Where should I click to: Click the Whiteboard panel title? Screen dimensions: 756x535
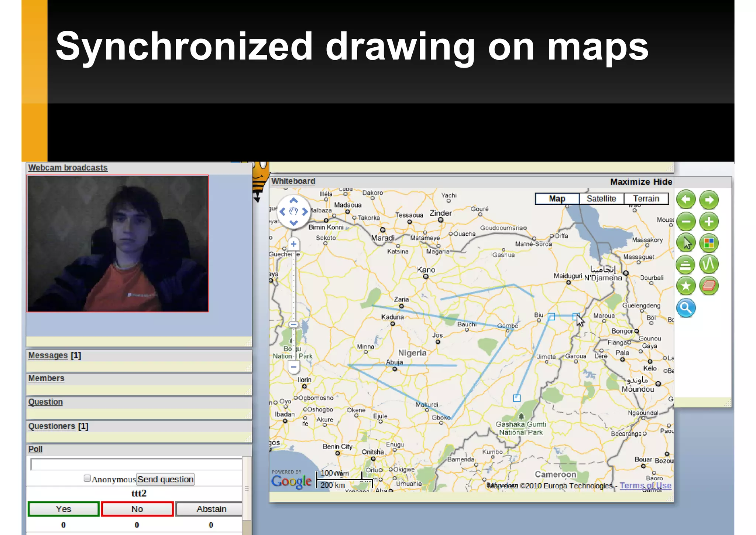click(293, 181)
